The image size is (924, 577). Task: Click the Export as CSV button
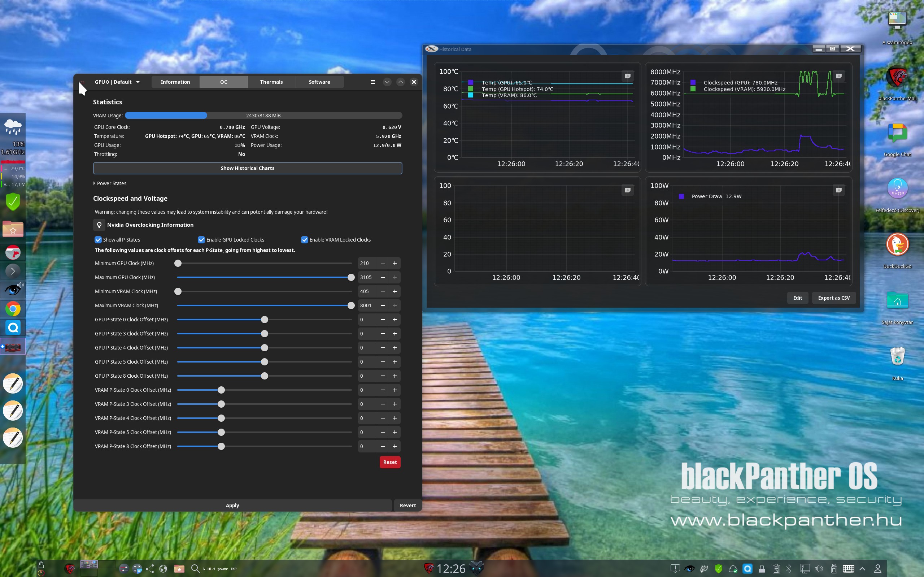833,298
